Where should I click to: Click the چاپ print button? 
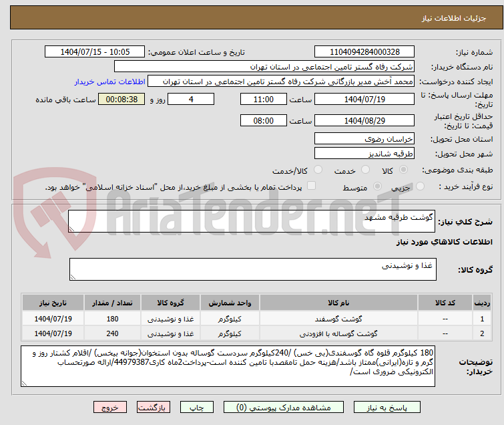pos(197,408)
